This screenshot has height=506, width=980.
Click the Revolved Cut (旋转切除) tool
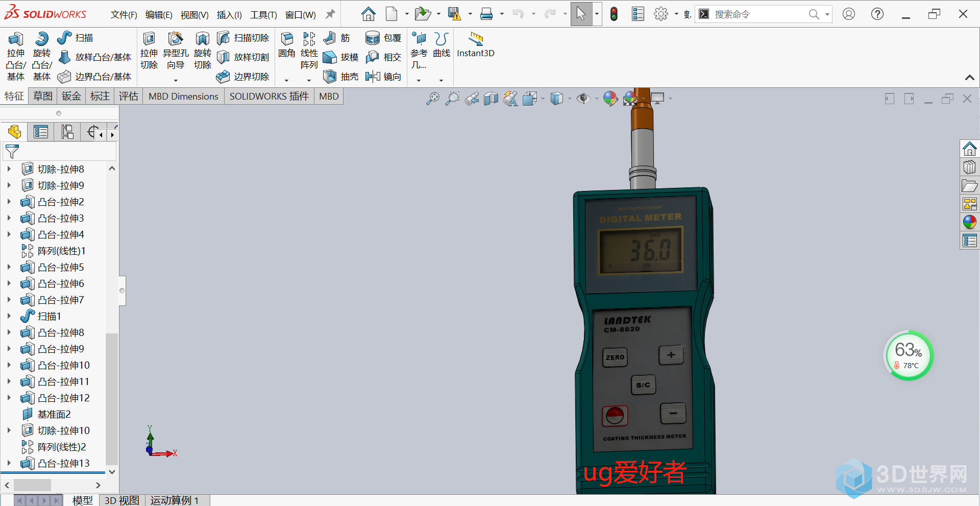click(x=203, y=51)
